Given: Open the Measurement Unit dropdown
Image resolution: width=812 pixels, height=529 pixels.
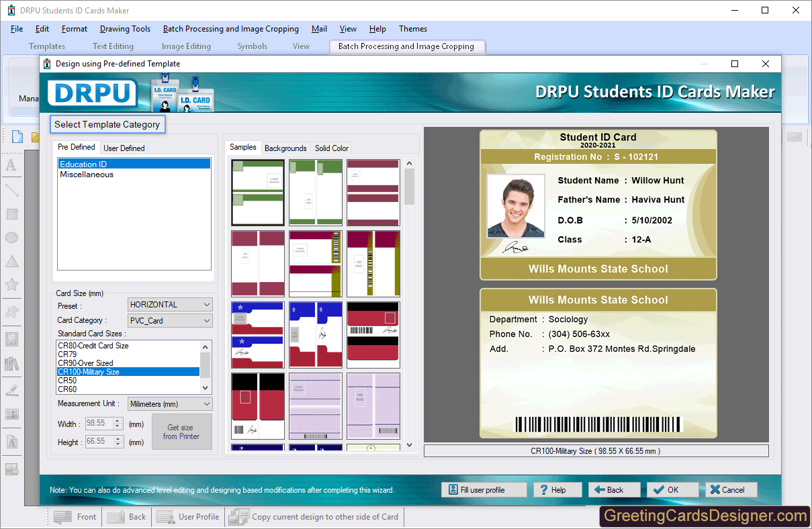Looking at the screenshot, I should (170, 403).
